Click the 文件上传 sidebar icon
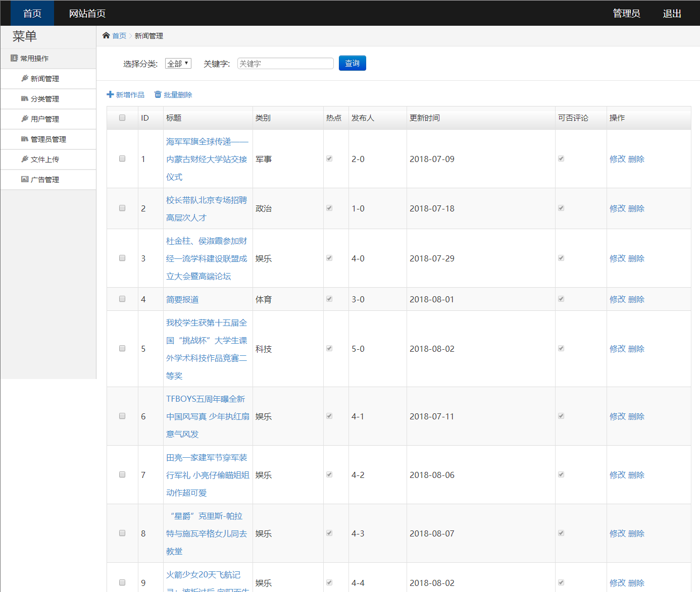The image size is (700, 592). [x=25, y=159]
